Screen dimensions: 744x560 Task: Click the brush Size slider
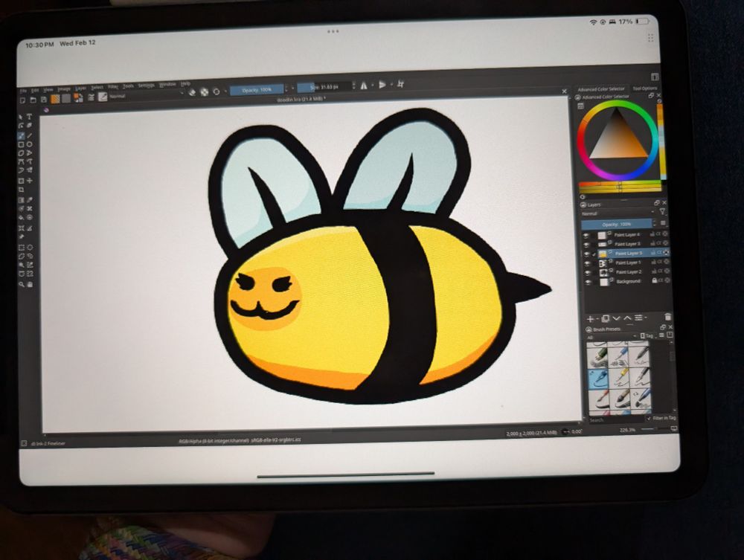[324, 87]
